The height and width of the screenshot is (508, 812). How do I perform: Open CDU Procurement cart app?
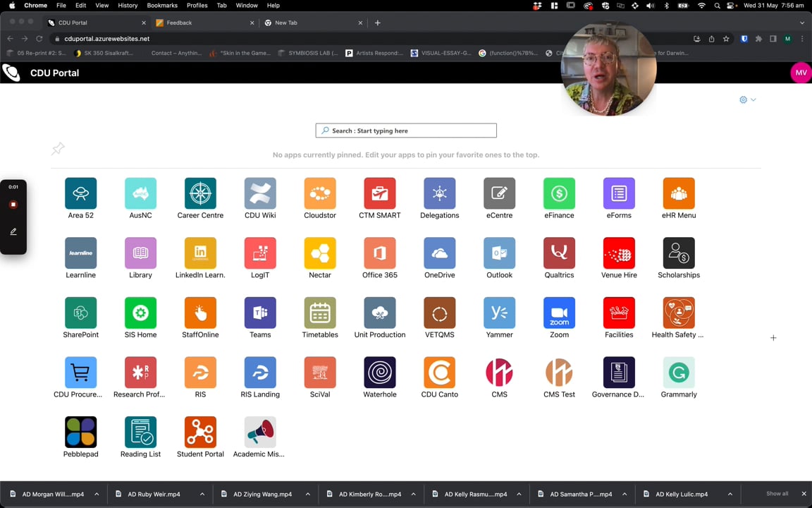(81, 373)
